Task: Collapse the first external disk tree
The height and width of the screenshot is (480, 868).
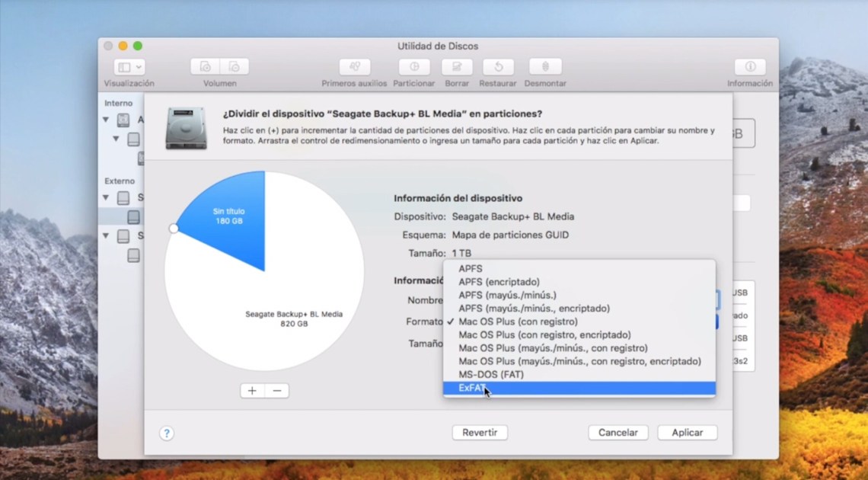Action: click(106, 198)
